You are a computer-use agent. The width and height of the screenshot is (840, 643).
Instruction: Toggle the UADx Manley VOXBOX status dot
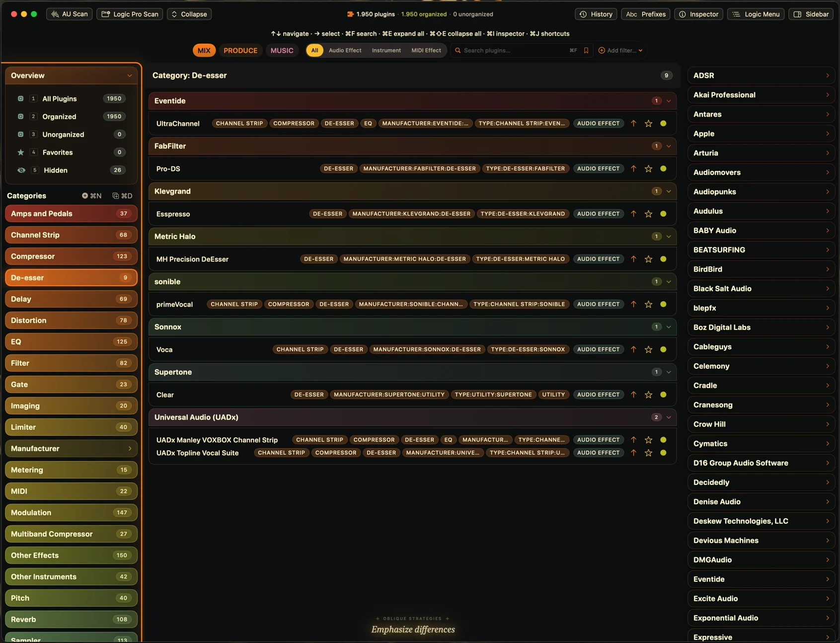click(663, 440)
